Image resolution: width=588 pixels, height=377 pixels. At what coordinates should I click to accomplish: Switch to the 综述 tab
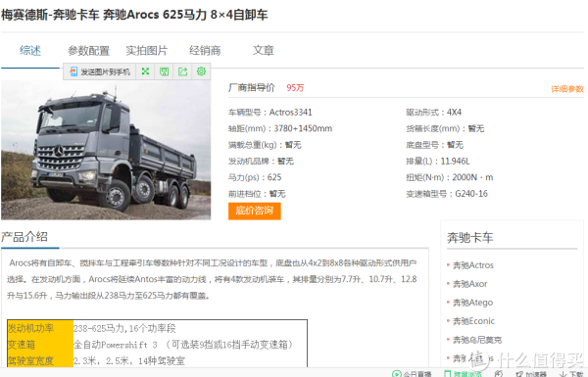tap(30, 50)
